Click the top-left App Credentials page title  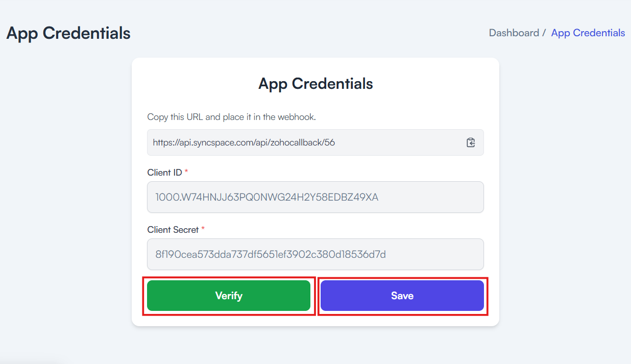[x=68, y=33]
